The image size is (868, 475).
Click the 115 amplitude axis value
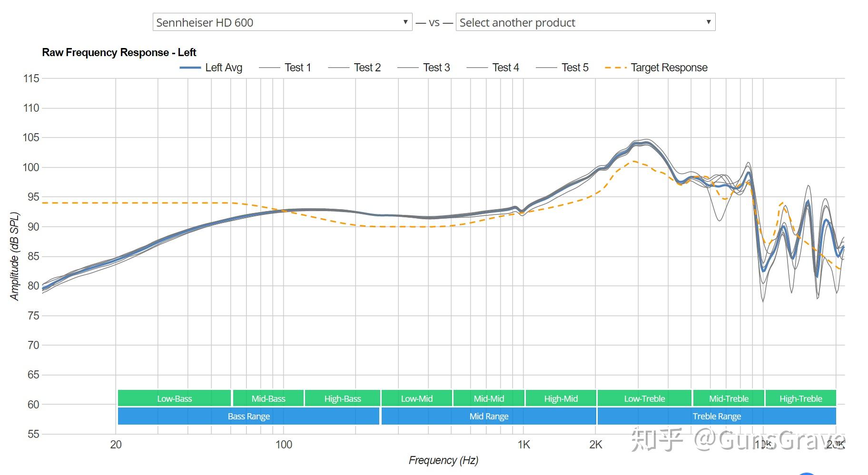tap(31, 78)
